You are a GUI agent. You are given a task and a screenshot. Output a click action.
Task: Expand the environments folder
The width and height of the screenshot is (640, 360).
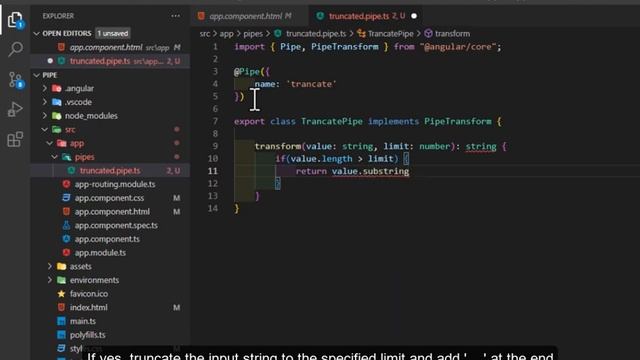(50, 280)
